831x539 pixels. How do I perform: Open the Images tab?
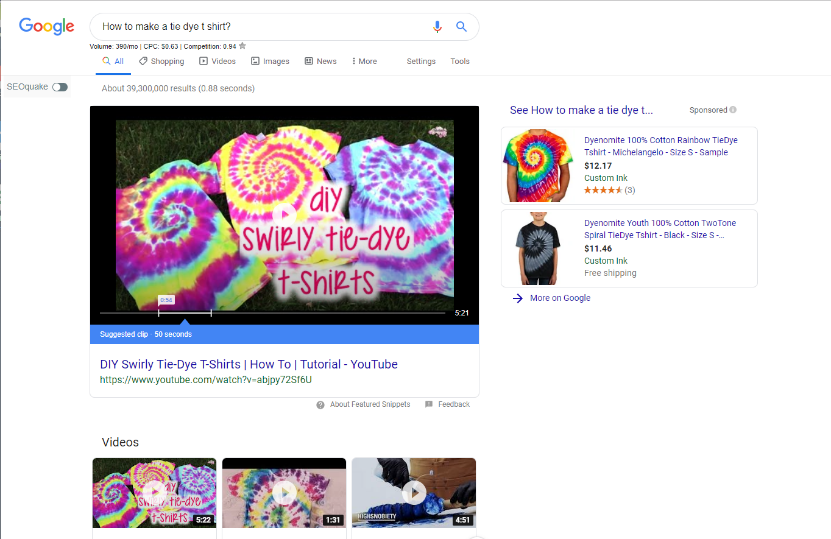pyautogui.click(x=270, y=61)
